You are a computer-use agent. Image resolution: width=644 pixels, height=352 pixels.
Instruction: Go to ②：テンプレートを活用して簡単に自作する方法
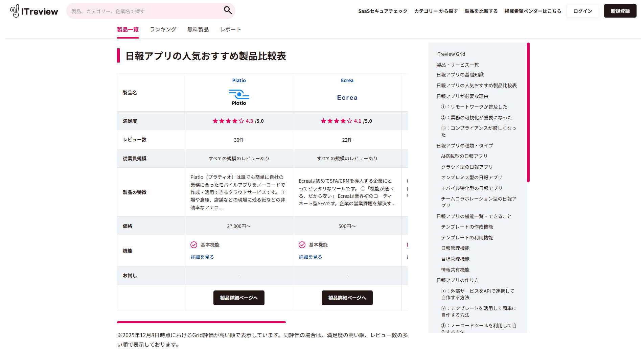(x=479, y=312)
